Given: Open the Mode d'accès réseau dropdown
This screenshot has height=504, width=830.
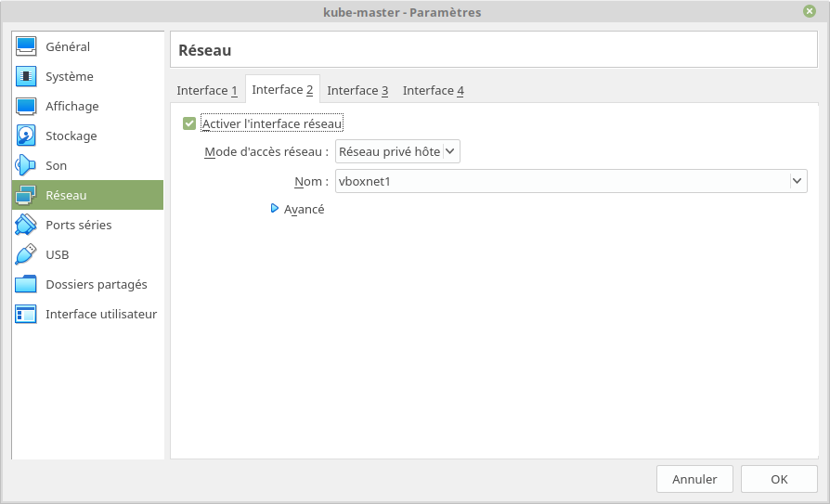Looking at the screenshot, I should (x=397, y=151).
